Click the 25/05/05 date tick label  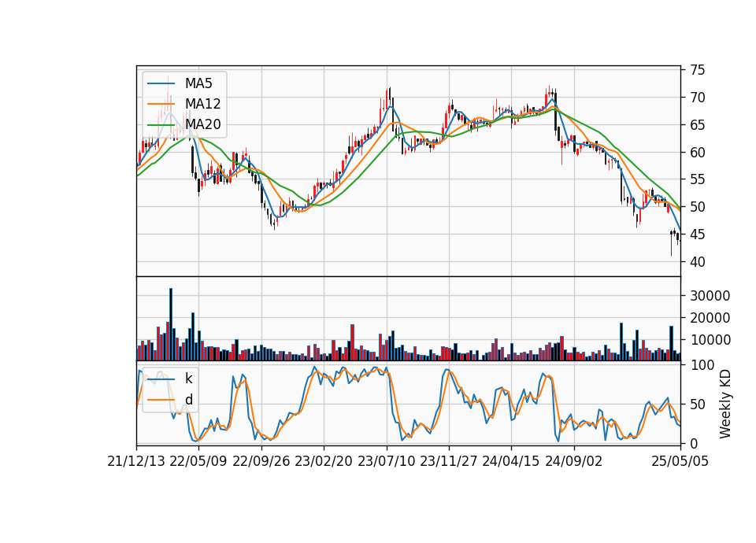pyautogui.click(x=680, y=461)
